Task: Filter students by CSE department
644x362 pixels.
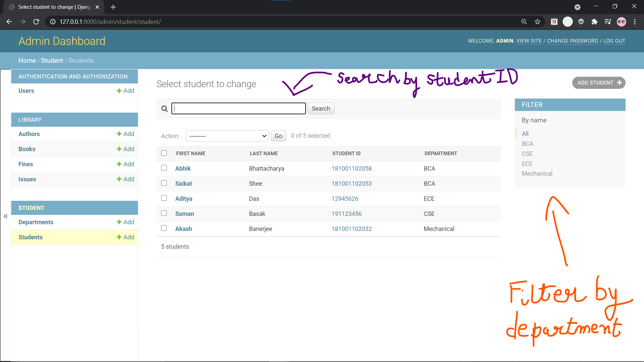Action: [x=527, y=154]
